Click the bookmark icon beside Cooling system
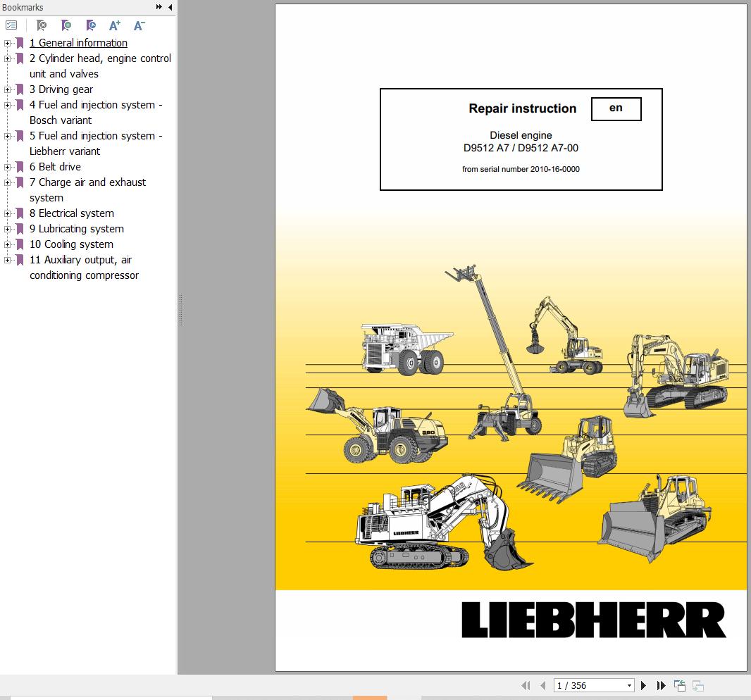Viewport: 751px width, 700px height. click(20, 244)
